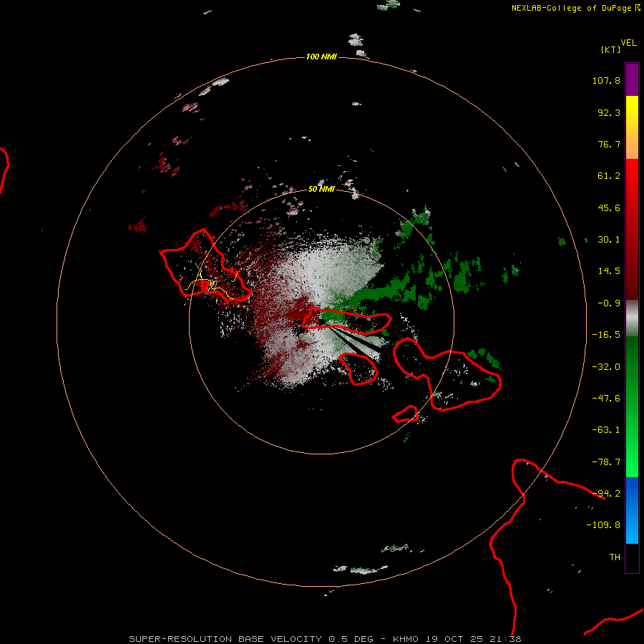Click the 50 NMI range ring label

tap(321, 190)
